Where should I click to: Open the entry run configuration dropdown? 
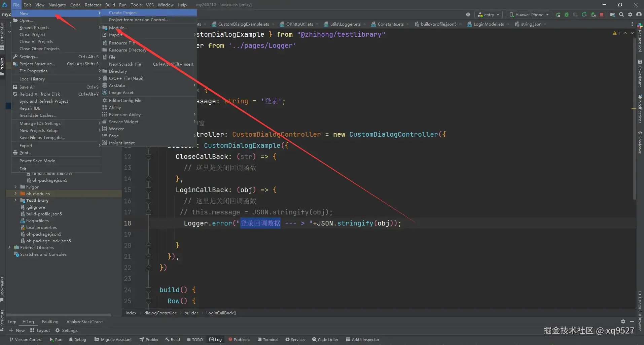click(x=489, y=14)
